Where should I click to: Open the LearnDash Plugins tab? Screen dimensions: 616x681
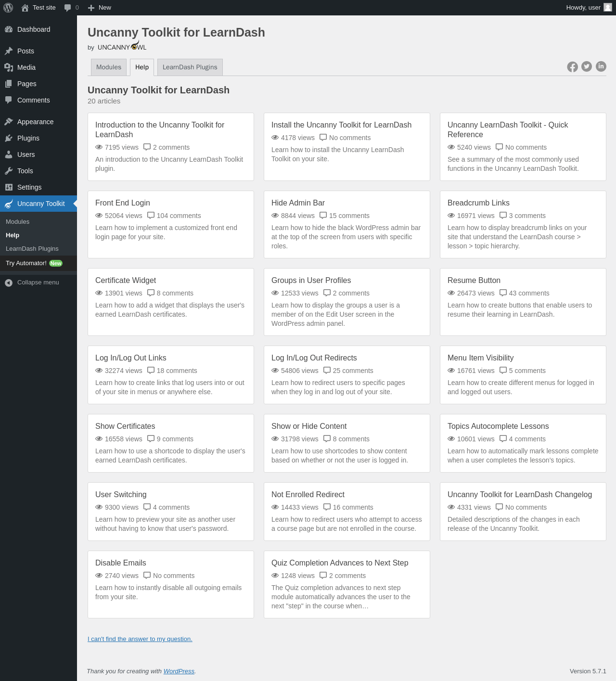pyautogui.click(x=190, y=67)
